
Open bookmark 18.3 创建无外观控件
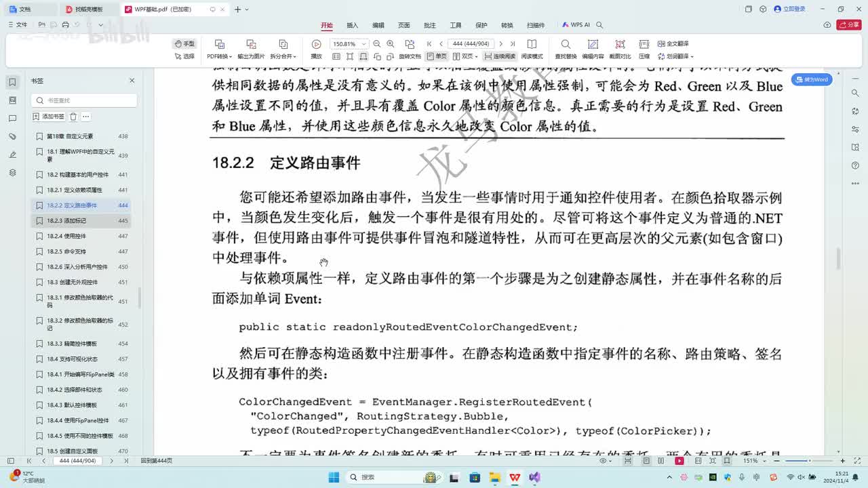[81, 282]
